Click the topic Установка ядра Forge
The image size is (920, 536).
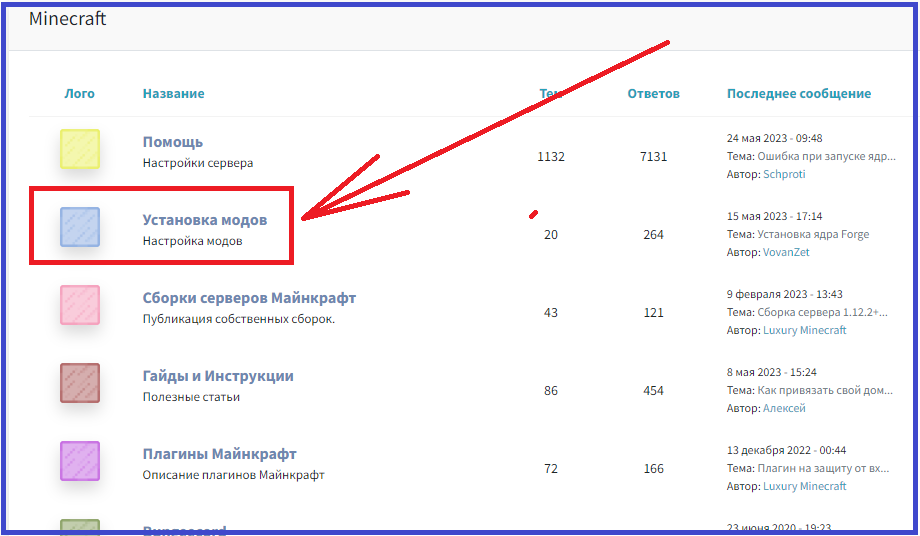point(813,235)
